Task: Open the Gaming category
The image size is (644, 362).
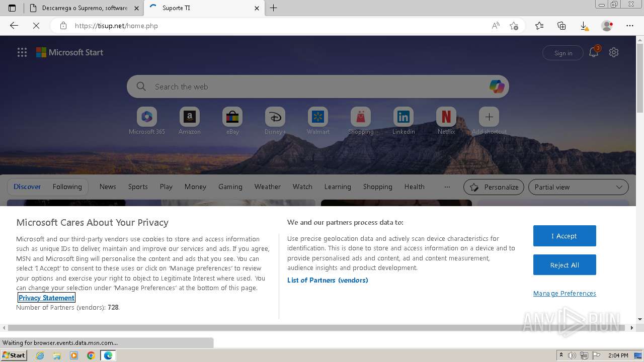Action: (230, 187)
